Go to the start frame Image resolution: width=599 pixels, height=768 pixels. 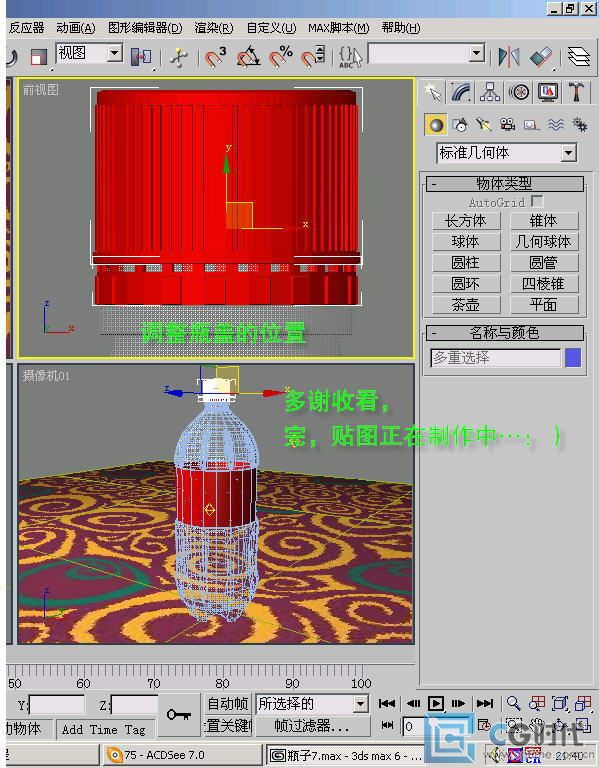click(387, 704)
